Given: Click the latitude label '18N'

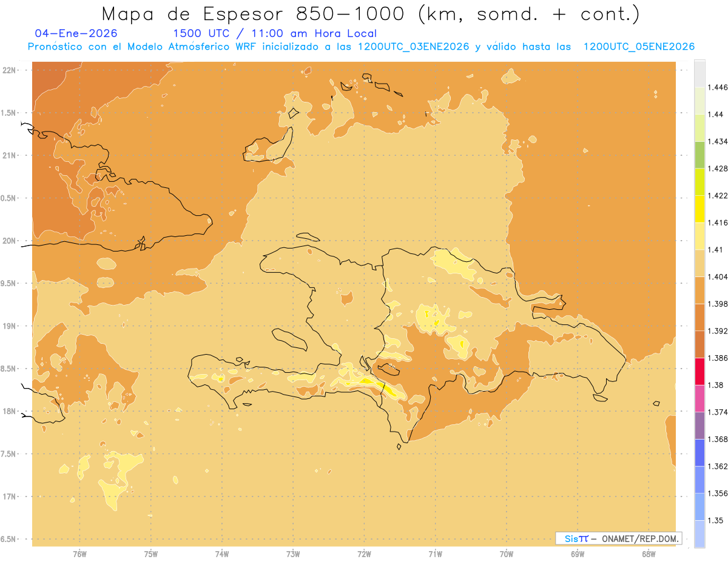Looking at the screenshot, I should (x=9, y=411).
